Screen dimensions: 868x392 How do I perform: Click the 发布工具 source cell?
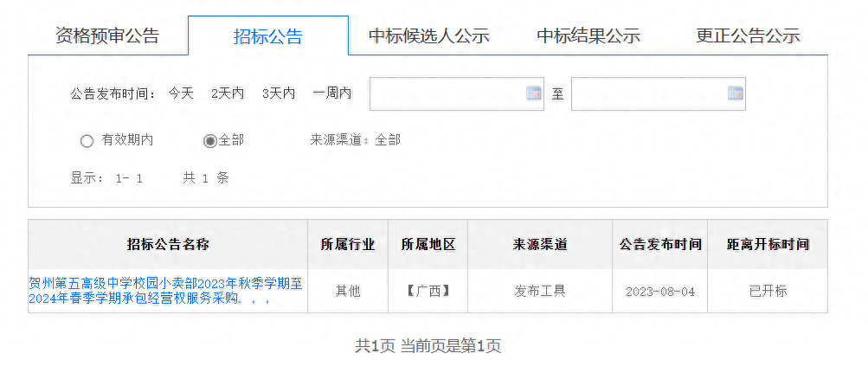540,292
